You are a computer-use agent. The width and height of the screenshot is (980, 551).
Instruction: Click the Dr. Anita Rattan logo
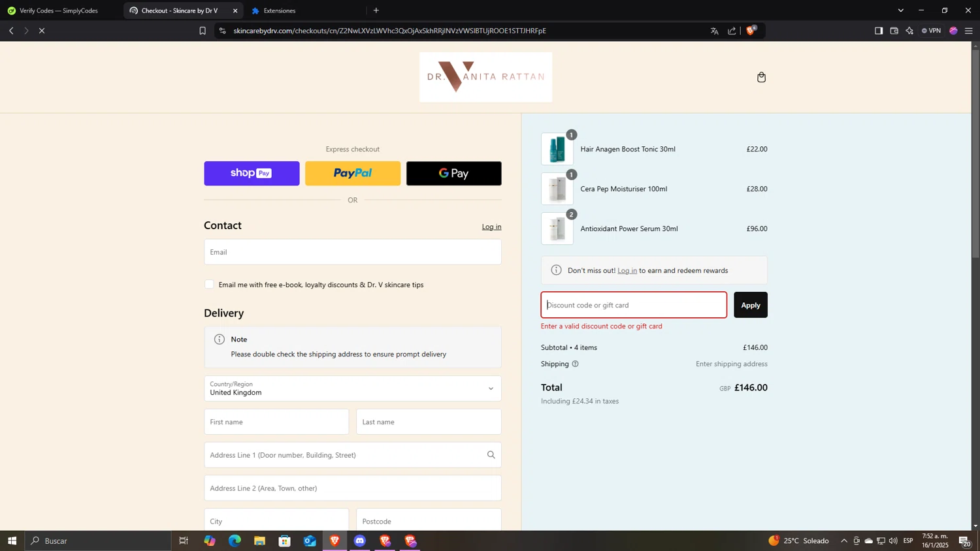pyautogui.click(x=485, y=77)
